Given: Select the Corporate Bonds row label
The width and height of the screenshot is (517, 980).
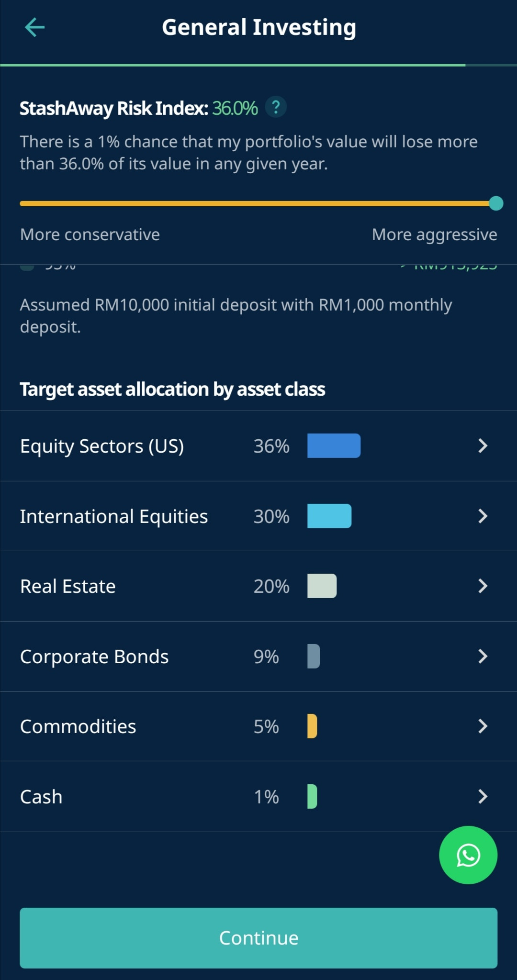Looking at the screenshot, I should (x=94, y=657).
